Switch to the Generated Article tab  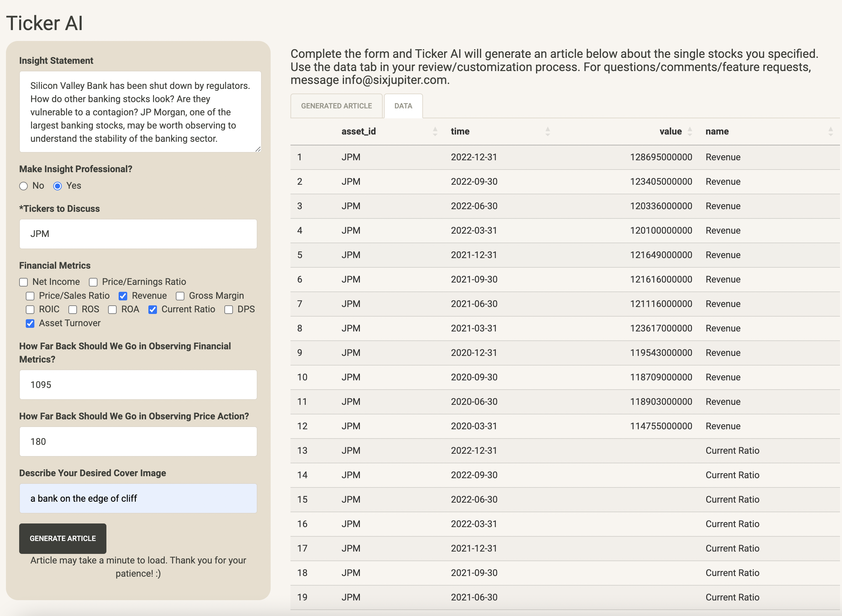[x=336, y=106]
